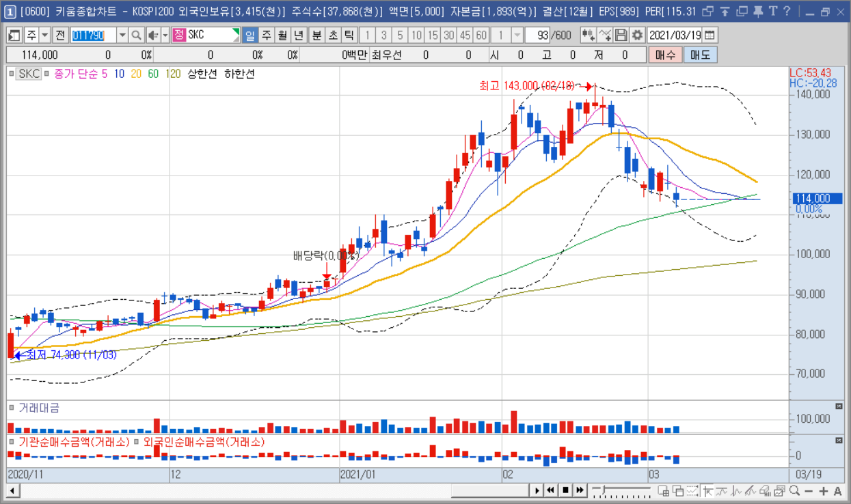The width and height of the screenshot is (851, 504).
Task: Click the line chart tool icon
Action: pyautogui.click(x=605, y=35)
